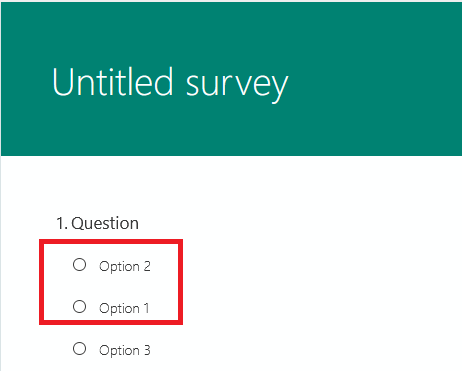462x371 pixels.
Task: Select the Option 1 radio button
Action: [79, 307]
